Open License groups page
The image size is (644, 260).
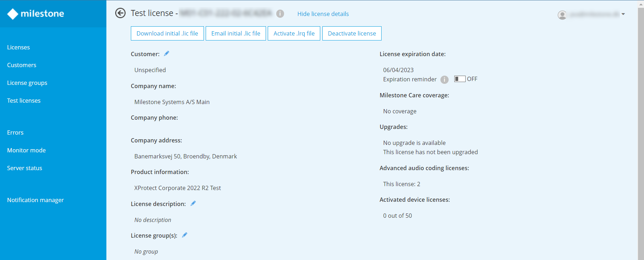pyautogui.click(x=27, y=83)
